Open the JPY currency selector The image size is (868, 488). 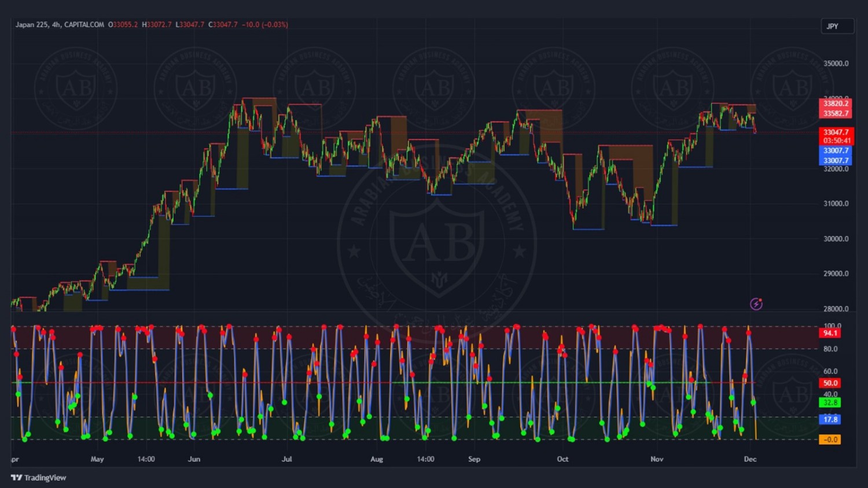click(x=837, y=26)
